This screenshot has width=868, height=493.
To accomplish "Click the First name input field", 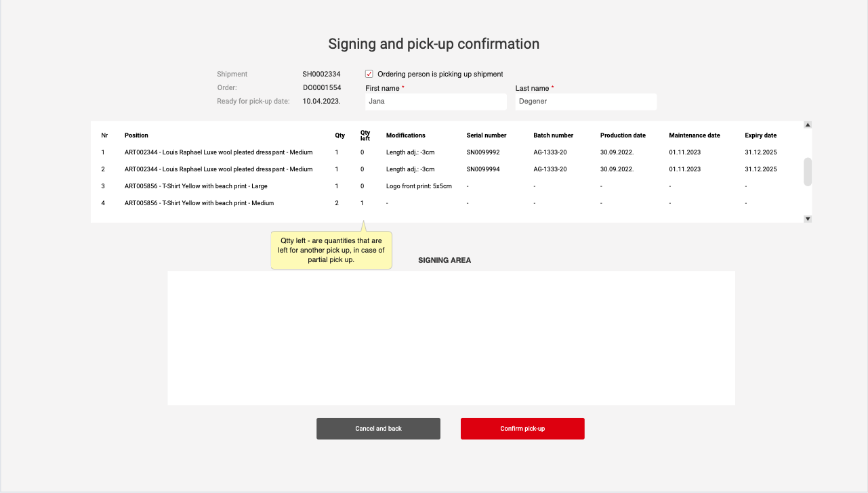I will point(436,102).
